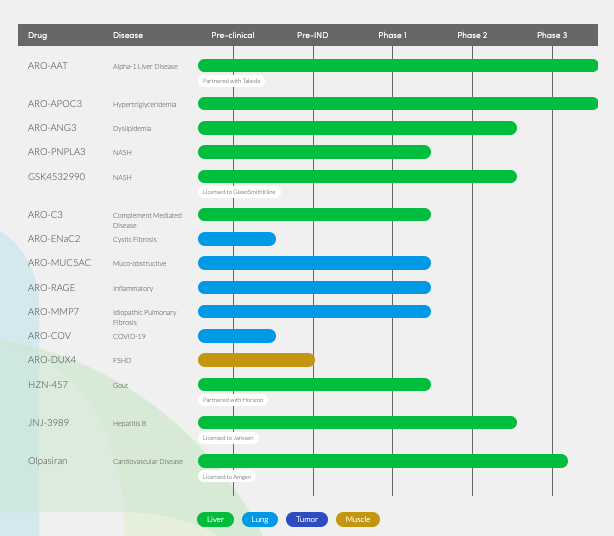
Task: Click the Alpha-1 Liver Disease text
Action: click(145, 67)
